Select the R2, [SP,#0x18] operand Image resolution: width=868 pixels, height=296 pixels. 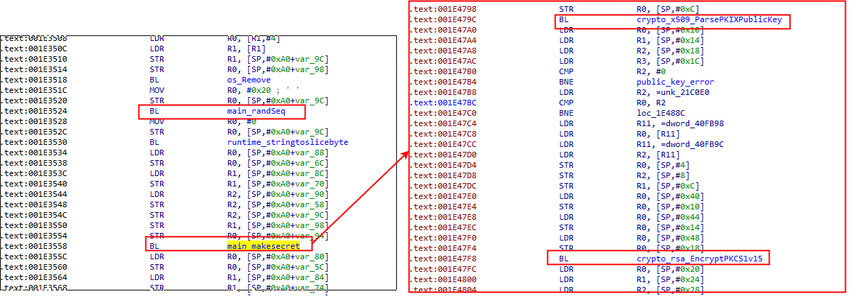click(x=671, y=51)
